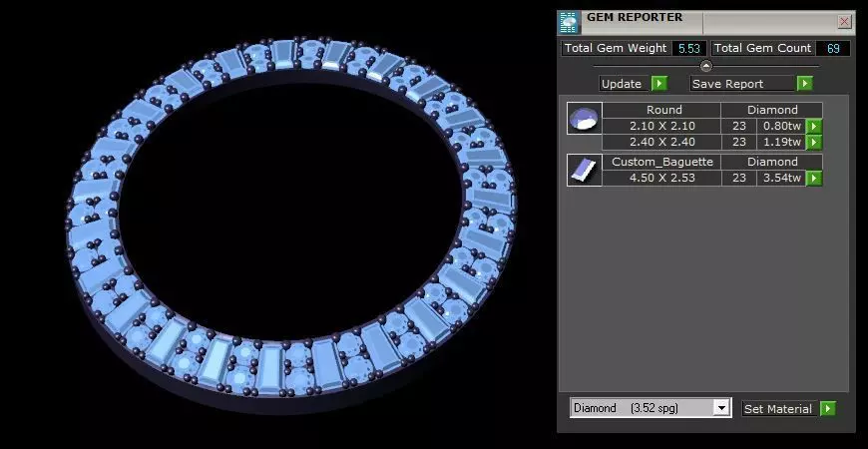Click count 23 in the 4.50 X 2.53 row
Image resolution: width=868 pixels, height=449 pixels.
(739, 179)
